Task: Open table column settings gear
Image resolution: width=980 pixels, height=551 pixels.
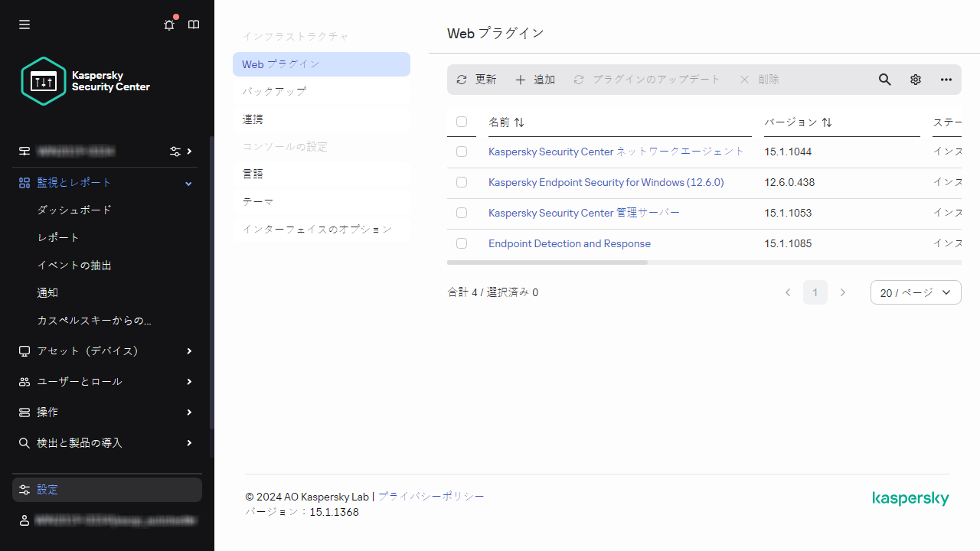Action: pyautogui.click(x=915, y=79)
